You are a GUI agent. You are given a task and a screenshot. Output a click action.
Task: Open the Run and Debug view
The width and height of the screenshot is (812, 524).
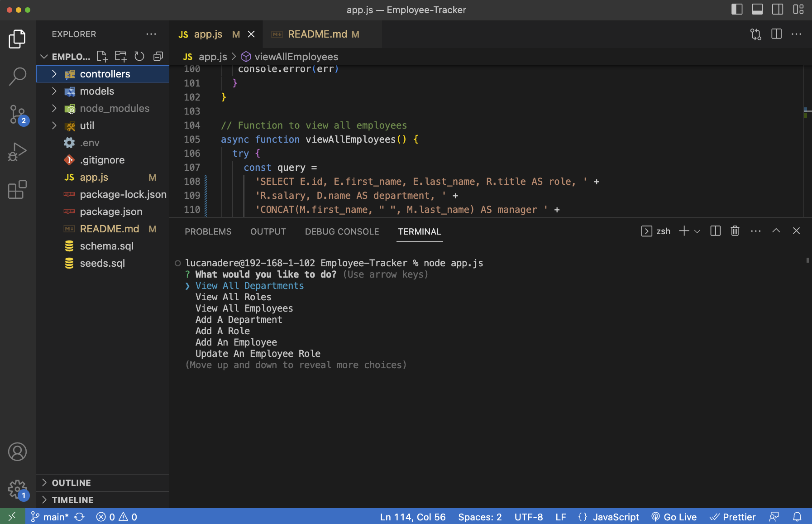(x=17, y=151)
